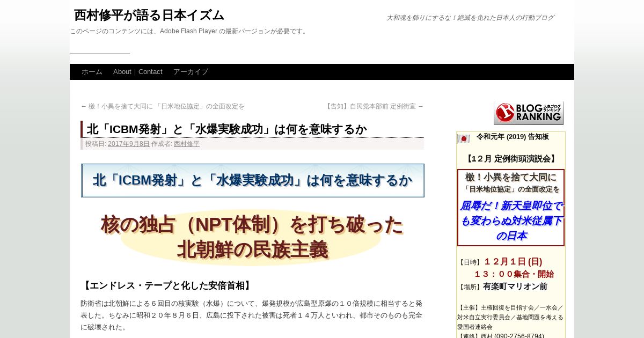
Task: Click the Japanese flag icon beside 告知板
Action: 463,138
